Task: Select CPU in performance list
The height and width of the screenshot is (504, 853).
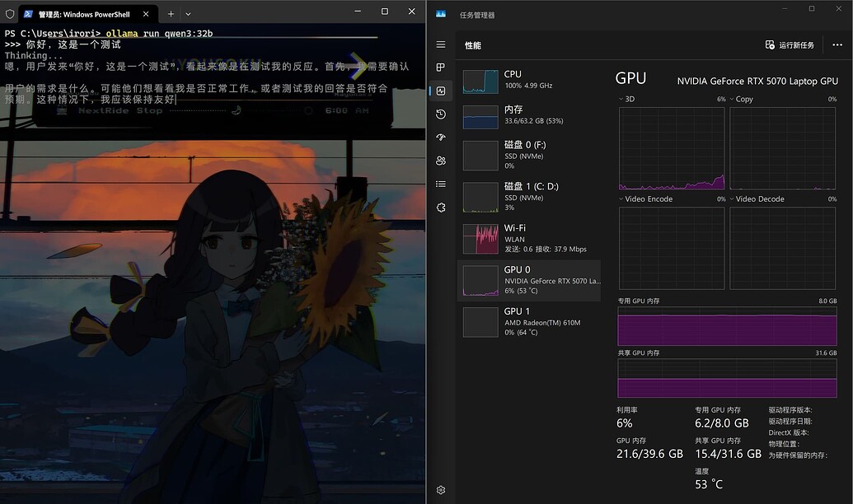Action: tap(529, 81)
